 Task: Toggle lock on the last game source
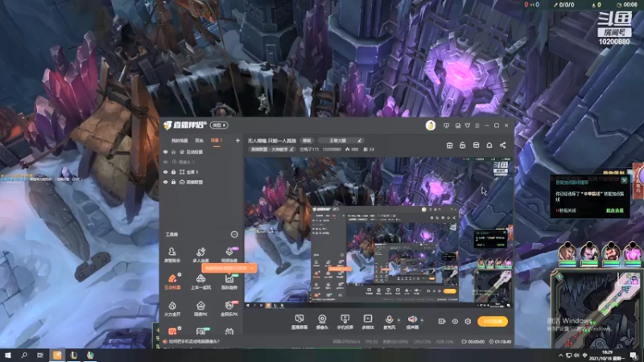click(173, 182)
